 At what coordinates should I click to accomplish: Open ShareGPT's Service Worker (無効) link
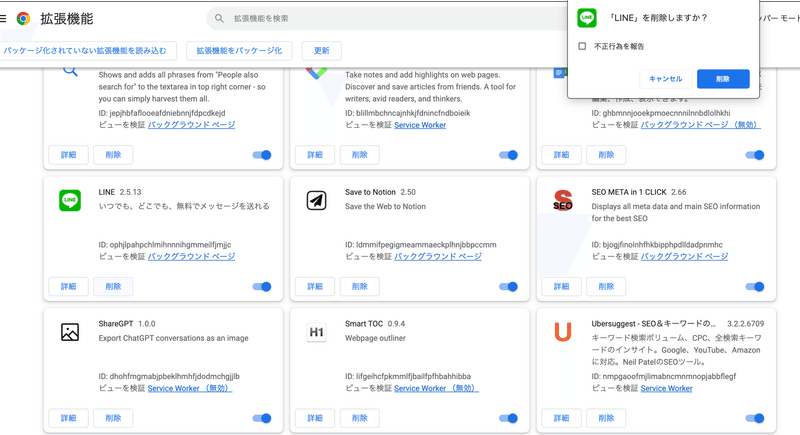pos(190,389)
